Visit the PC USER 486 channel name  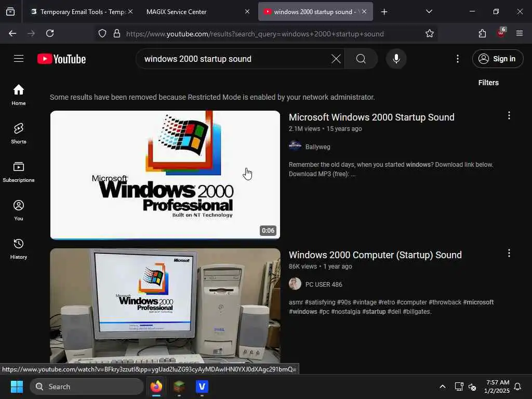324,284
